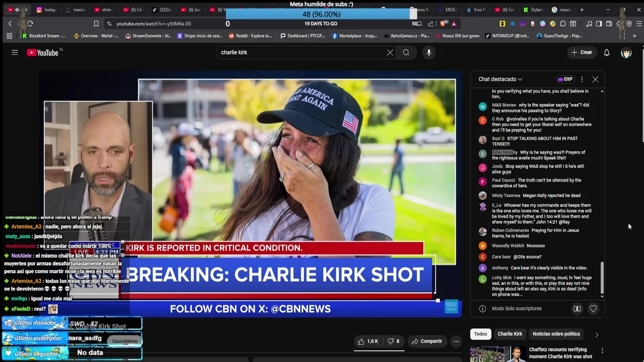Switch to the TikTok (32) tab
This screenshot has width=644, height=362.
pyautogui.click(x=162, y=10)
